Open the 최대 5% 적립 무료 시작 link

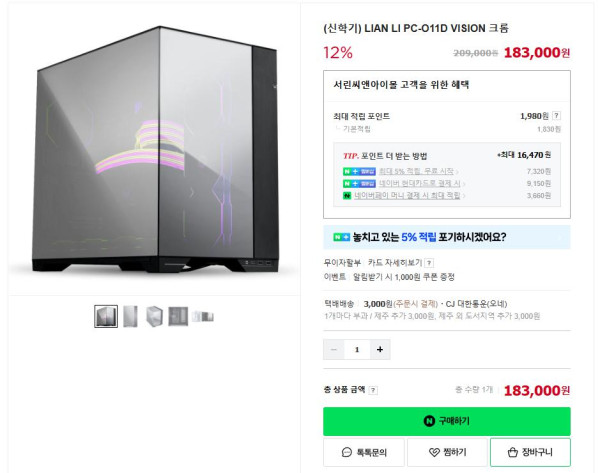416,171
